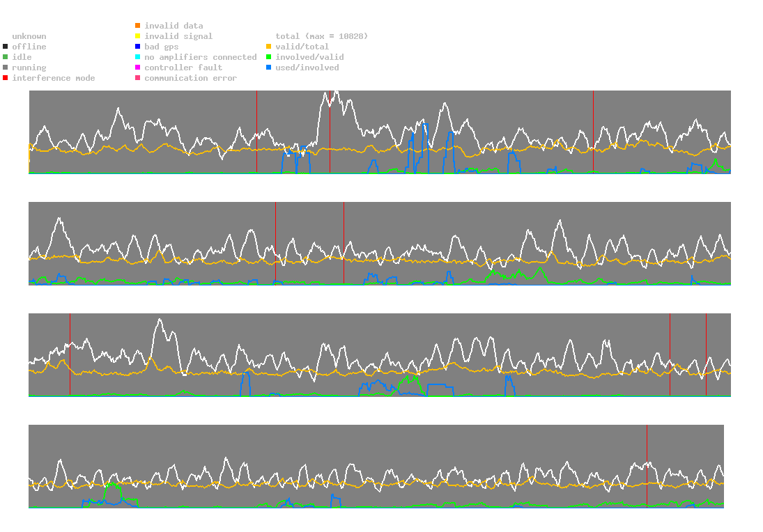The width and height of the screenshot is (763, 532).
Task: Select the used/involved line color swatch
Action: (x=268, y=68)
